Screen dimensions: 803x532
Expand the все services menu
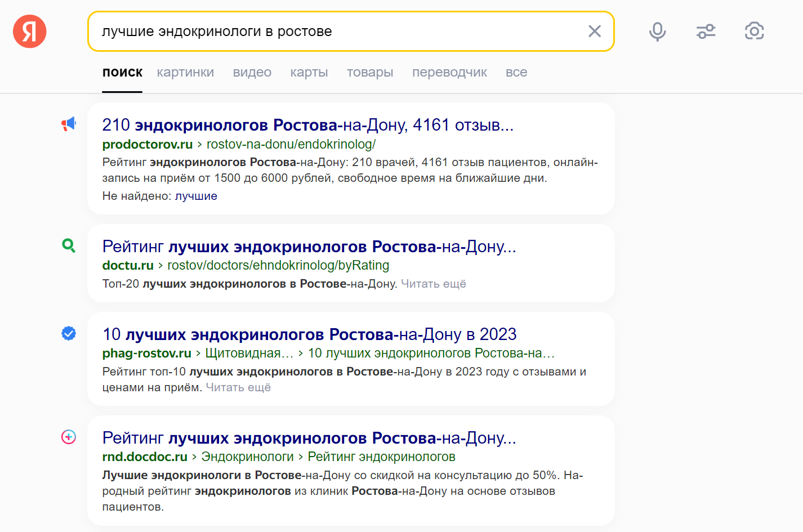pos(516,73)
